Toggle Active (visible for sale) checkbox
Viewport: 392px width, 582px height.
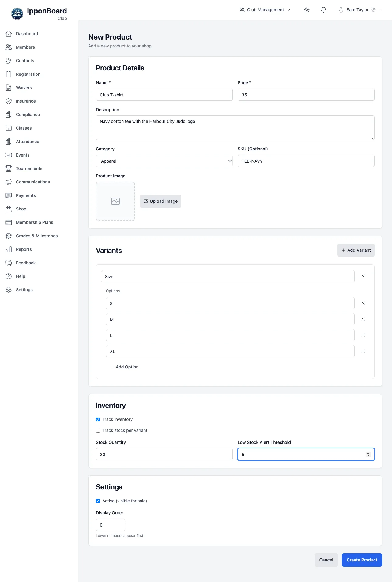98,501
